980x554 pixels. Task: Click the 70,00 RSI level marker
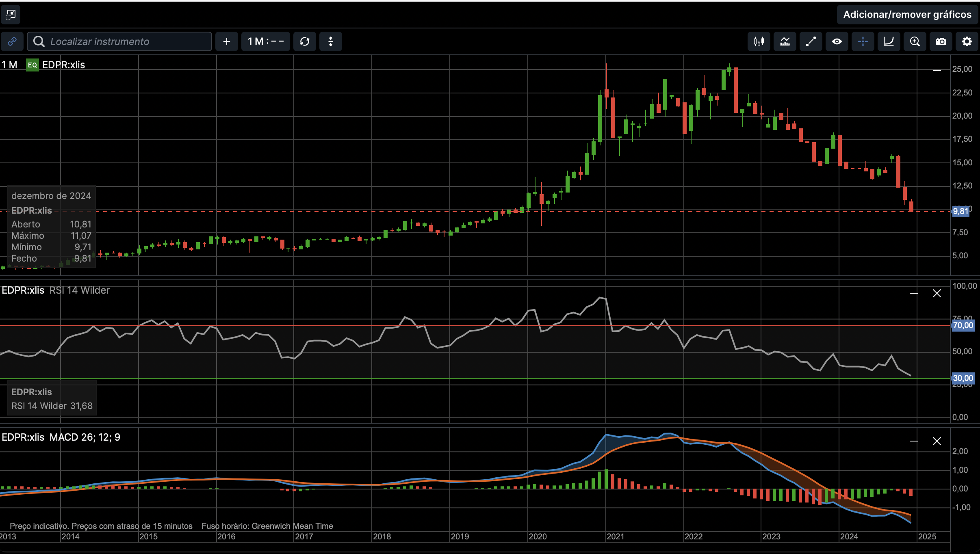963,325
